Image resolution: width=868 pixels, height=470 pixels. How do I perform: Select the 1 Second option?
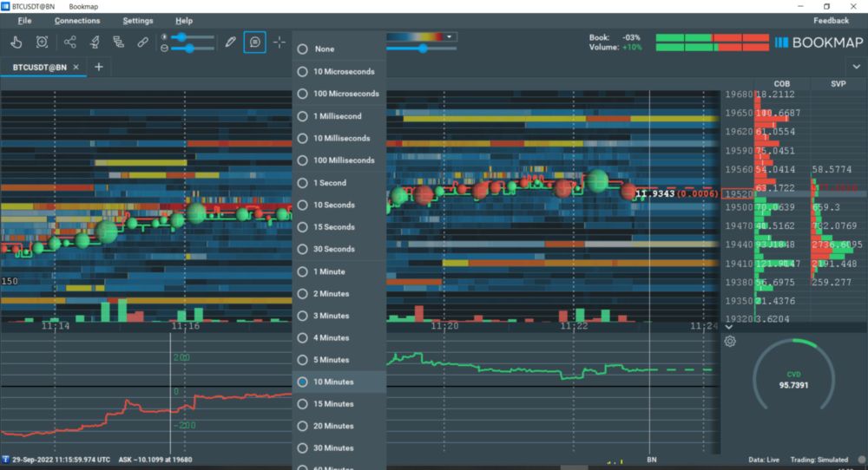click(339, 183)
